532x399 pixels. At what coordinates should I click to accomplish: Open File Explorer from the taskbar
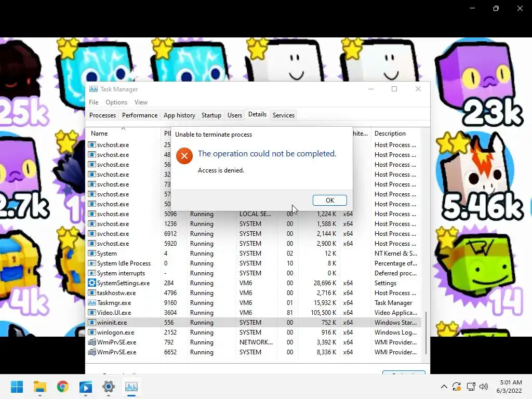pos(39,387)
